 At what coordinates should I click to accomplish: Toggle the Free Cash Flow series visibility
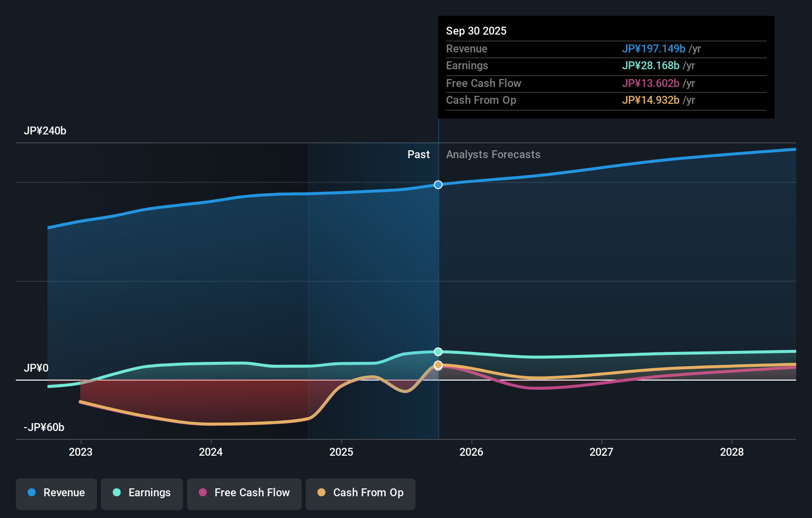[x=244, y=493]
